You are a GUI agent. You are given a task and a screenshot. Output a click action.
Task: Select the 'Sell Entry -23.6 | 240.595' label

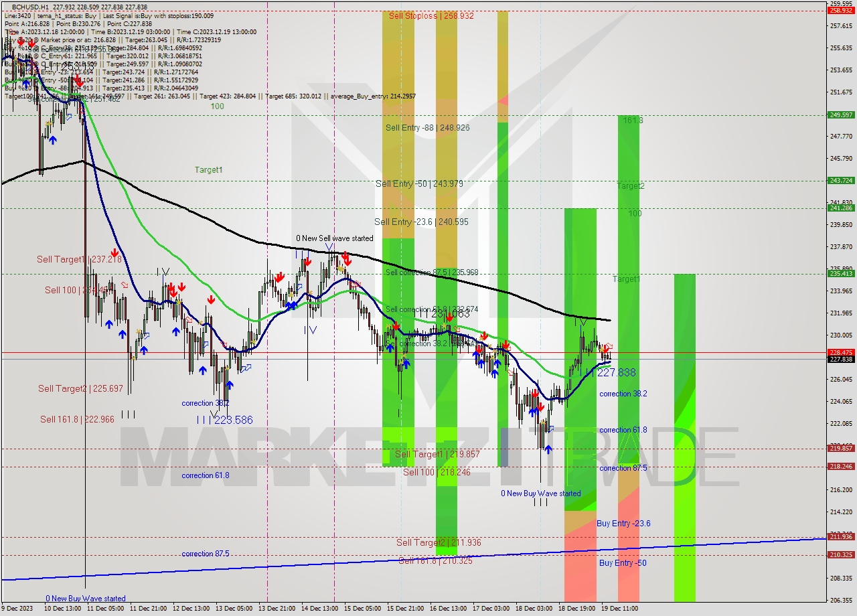click(x=421, y=222)
